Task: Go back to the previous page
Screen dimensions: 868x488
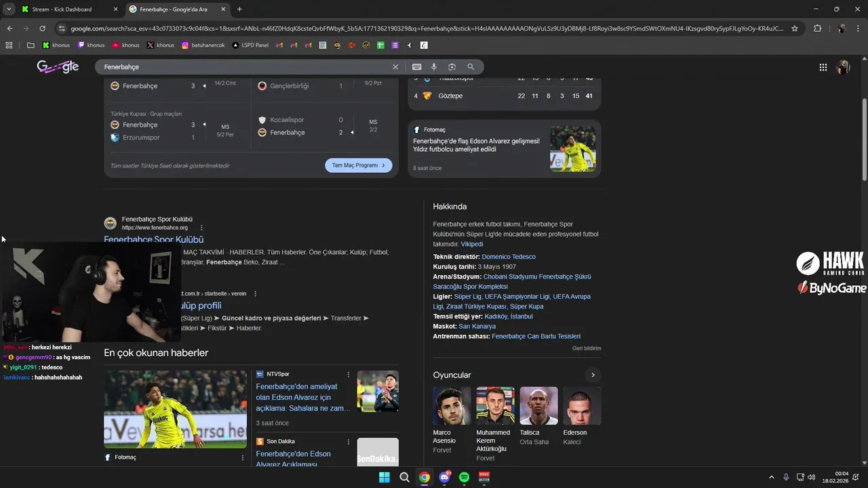Action: pyautogui.click(x=9, y=28)
